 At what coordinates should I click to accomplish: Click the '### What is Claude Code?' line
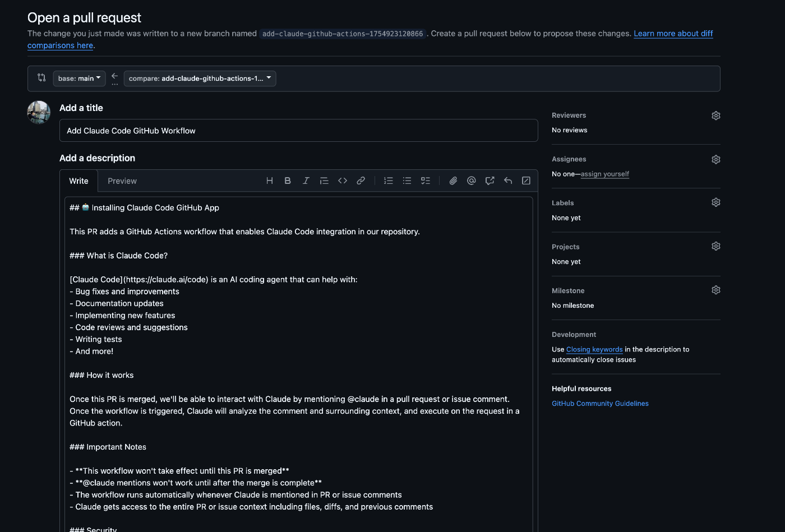coord(118,256)
